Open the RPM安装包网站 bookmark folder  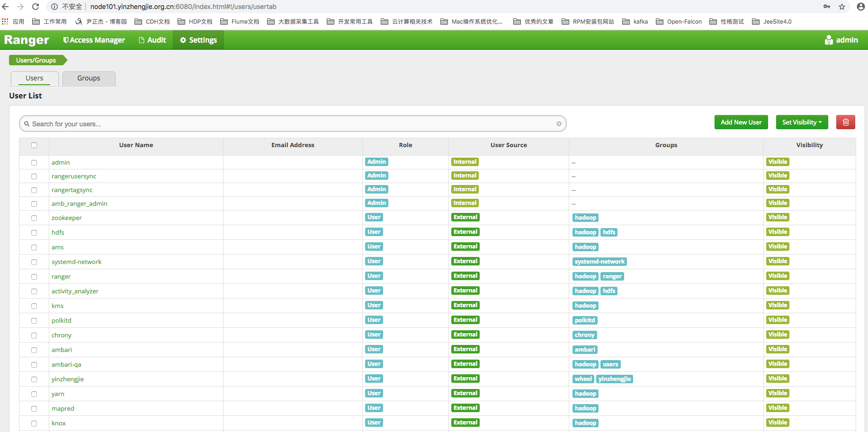[588, 21]
